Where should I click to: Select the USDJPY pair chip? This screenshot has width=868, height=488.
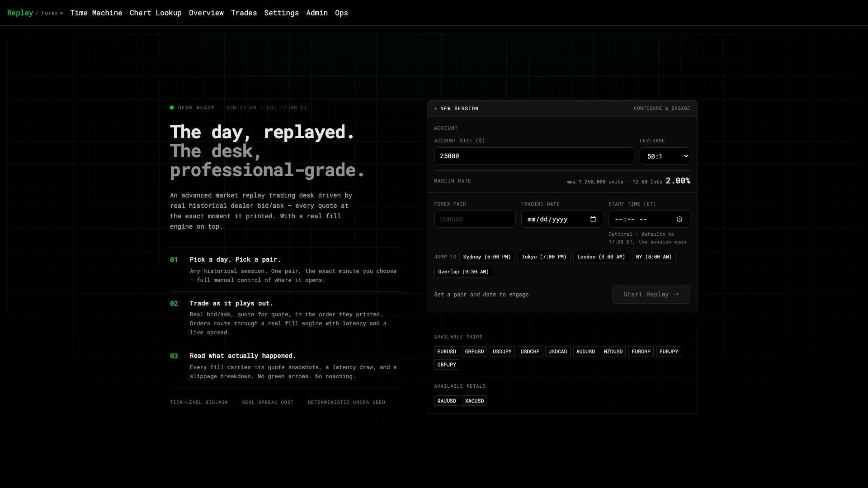pos(502,352)
